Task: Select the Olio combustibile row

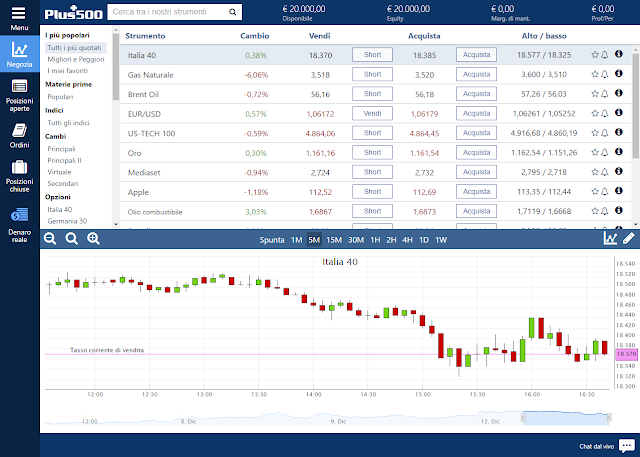Action: [376, 211]
